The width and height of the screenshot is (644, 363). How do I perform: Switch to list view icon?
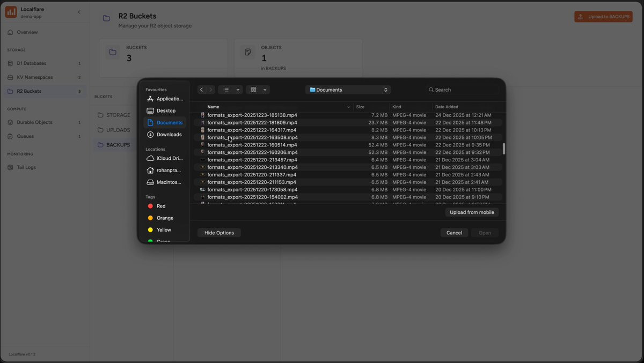pyautogui.click(x=226, y=90)
